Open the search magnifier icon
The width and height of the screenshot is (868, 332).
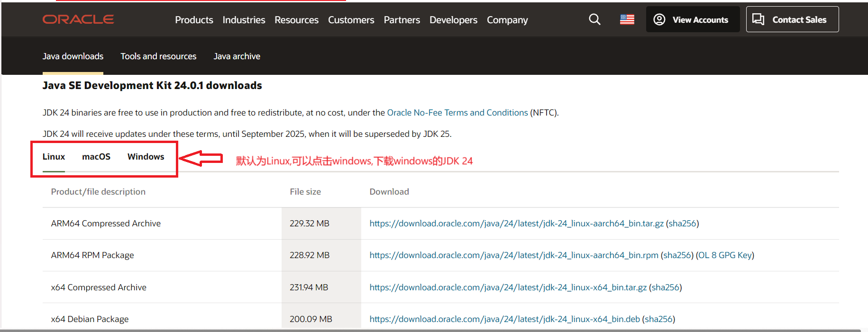[x=594, y=19]
